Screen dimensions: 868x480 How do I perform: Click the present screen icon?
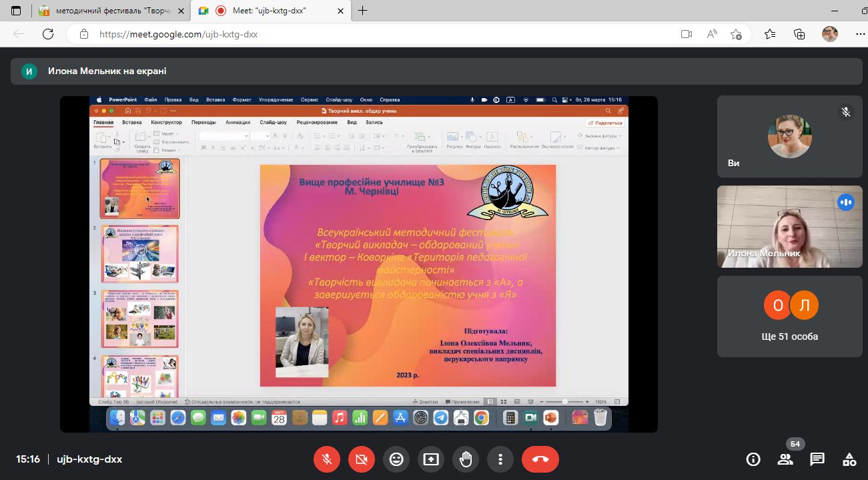[x=431, y=459]
